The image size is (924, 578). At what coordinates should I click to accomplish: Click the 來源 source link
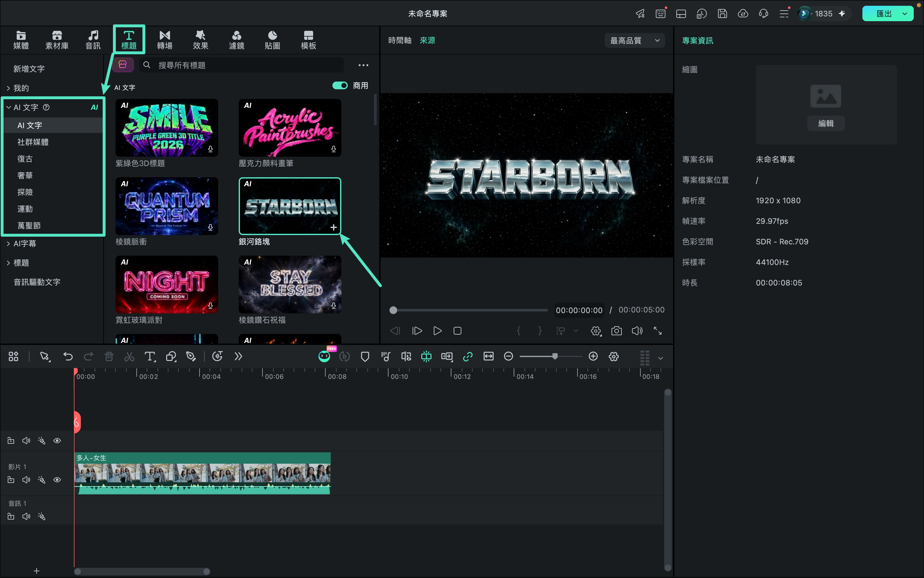[427, 40]
